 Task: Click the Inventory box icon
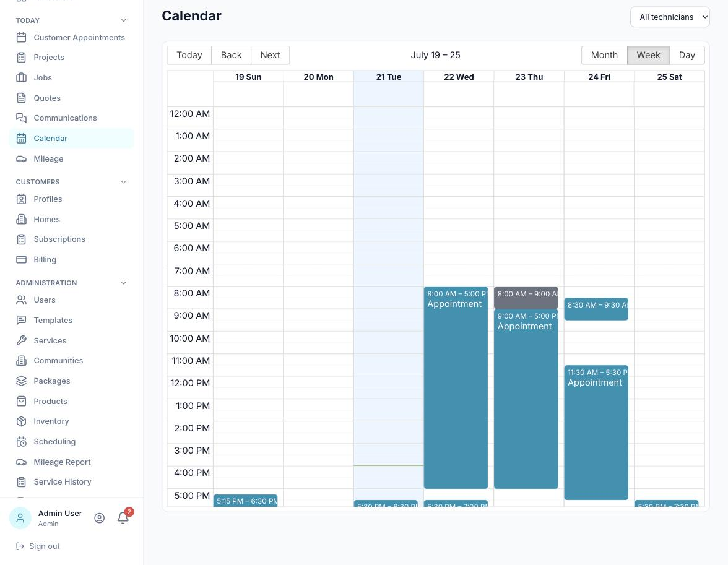coord(21,421)
